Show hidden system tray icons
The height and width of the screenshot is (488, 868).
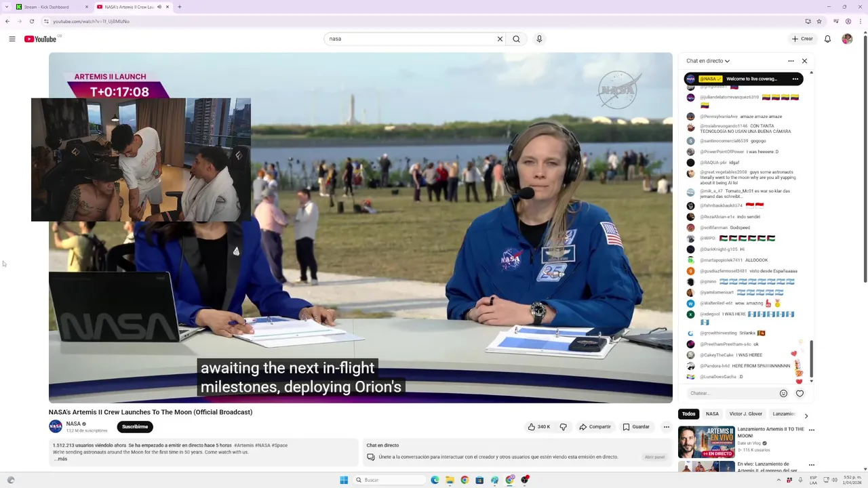[x=779, y=480]
